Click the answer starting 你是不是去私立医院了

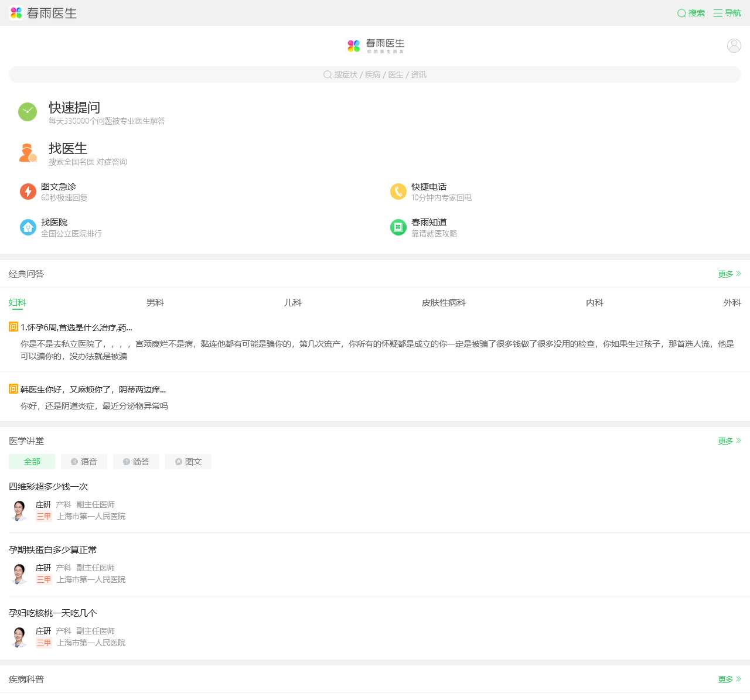[x=377, y=350]
